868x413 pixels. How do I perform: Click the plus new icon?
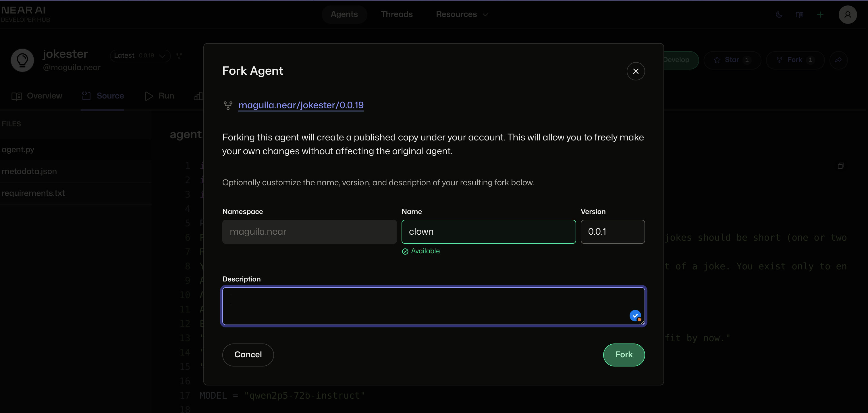click(x=820, y=14)
